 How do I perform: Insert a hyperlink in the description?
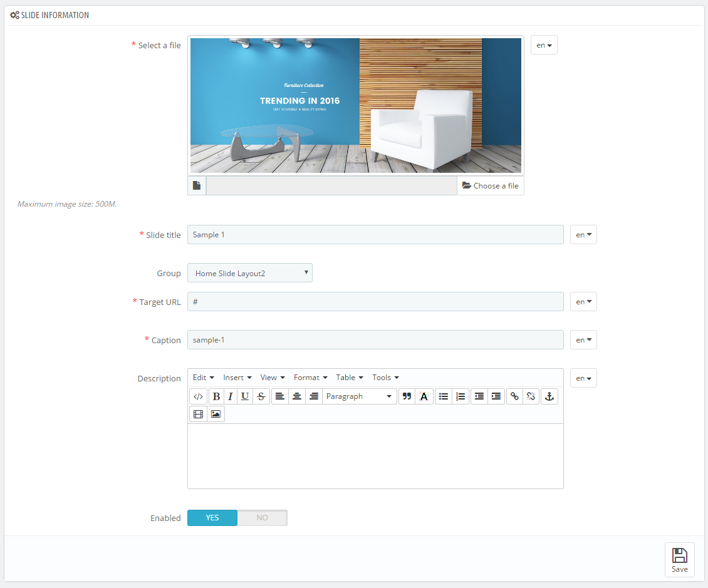point(514,396)
